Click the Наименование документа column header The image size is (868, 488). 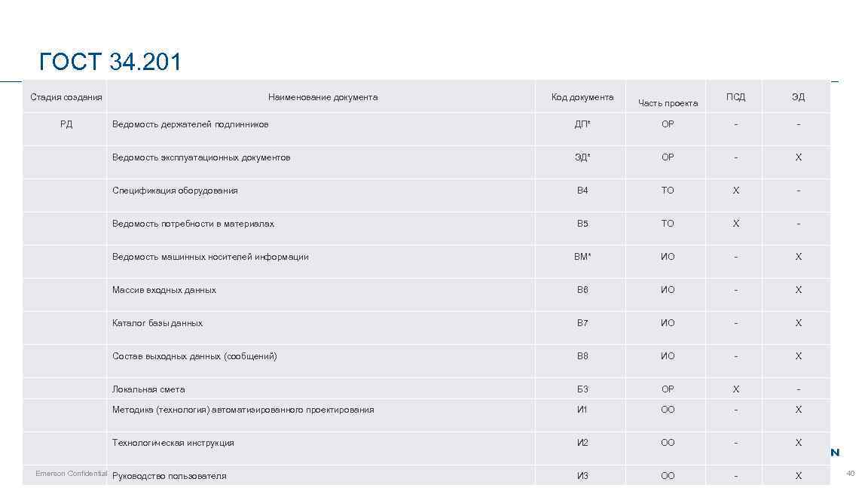click(x=322, y=97)
